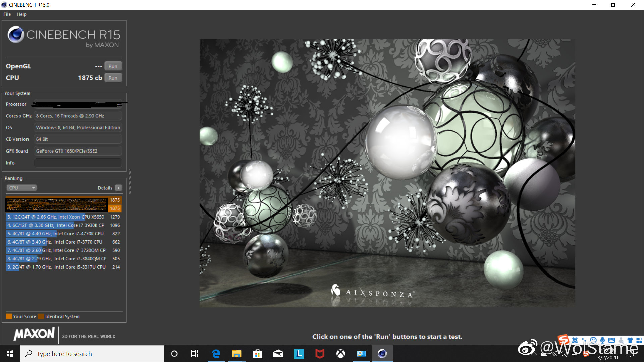Run the CPU benchmark test
The height and width of the screenshot is (362, 644).
click(x=113, y=78)
